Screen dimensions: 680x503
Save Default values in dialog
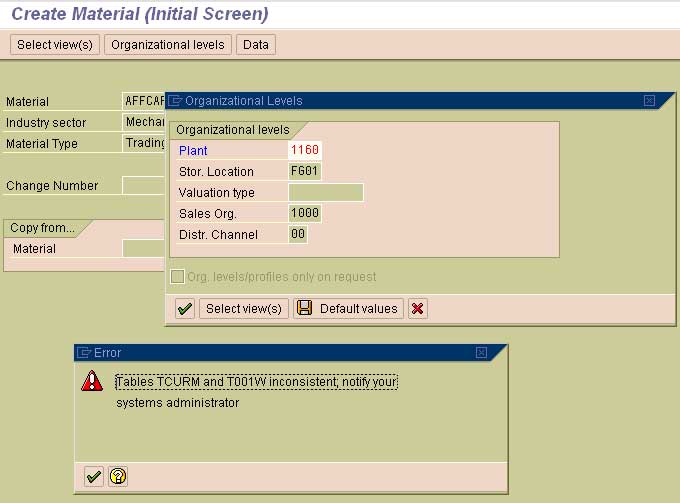click(348, 309)
